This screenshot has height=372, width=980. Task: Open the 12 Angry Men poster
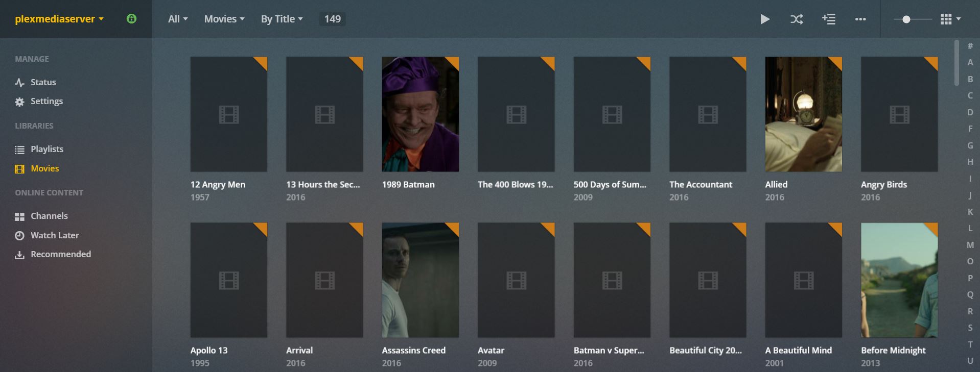pyautogui.click(x=229, y=114)
